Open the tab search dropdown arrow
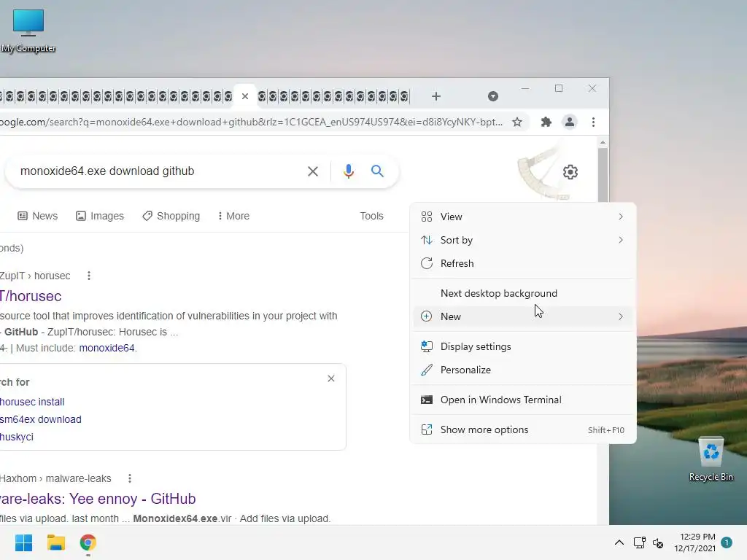This screenshot has height=560, width=747. [493, 96]
